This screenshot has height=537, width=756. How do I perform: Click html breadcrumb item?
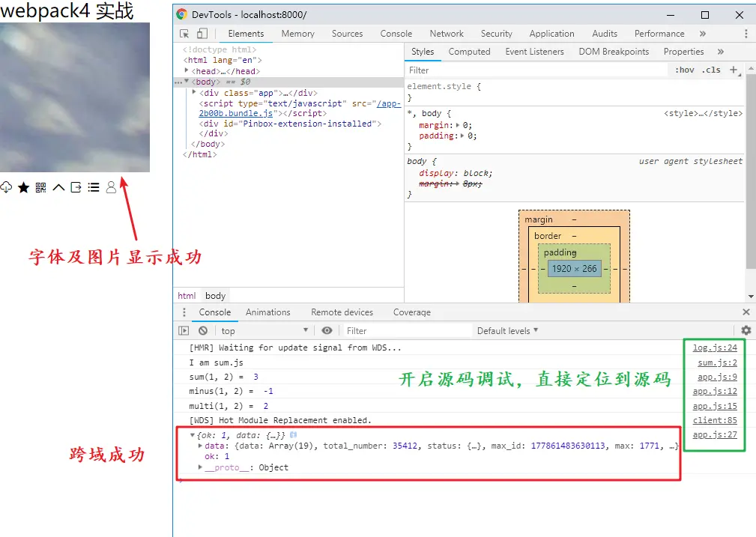(x=187, y=296)
